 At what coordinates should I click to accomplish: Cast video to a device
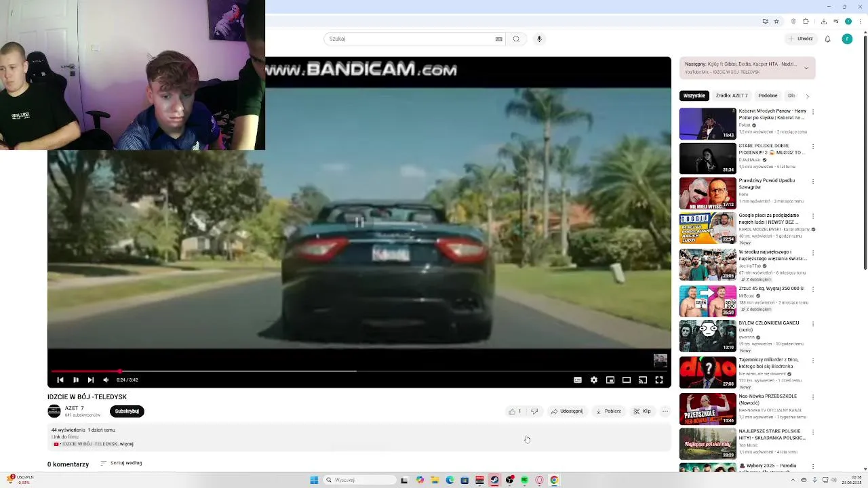point(643,380)
